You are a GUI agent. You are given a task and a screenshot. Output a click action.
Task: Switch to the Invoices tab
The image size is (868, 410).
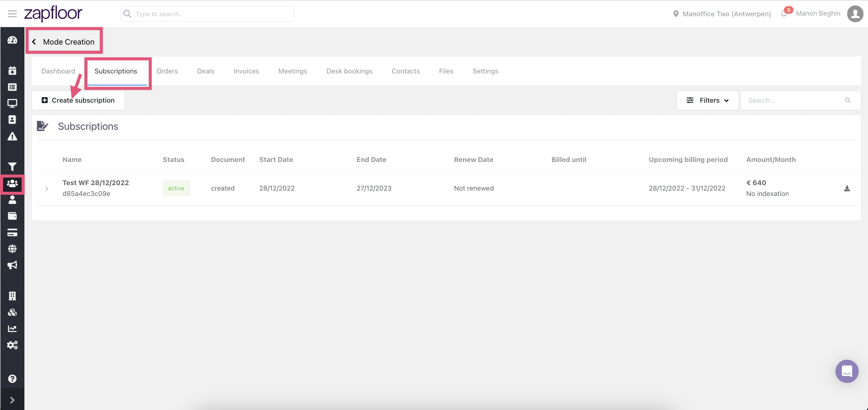tap(246, 71)
